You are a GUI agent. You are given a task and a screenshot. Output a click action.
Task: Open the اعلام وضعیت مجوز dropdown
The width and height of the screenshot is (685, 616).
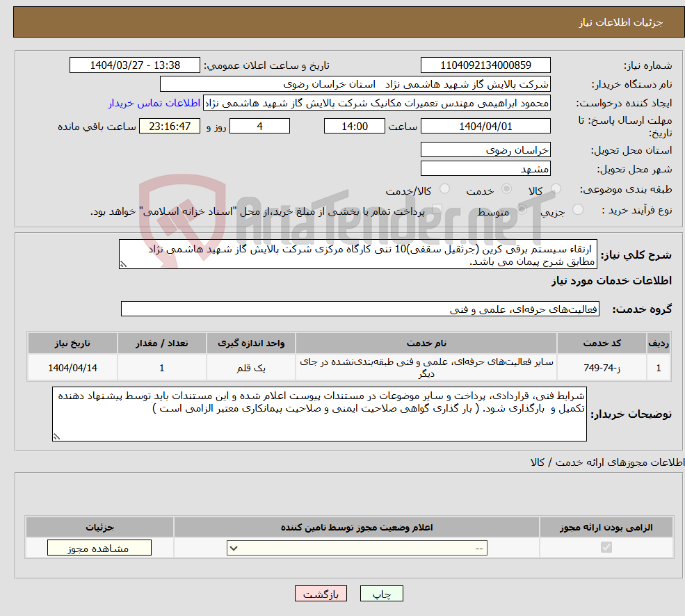pyautogui.click(x=356, y=547)
